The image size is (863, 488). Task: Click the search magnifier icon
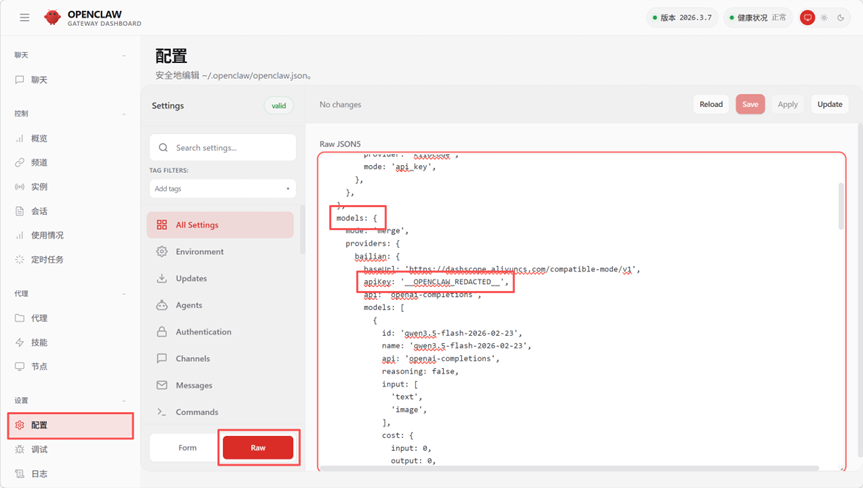point(163,147)
